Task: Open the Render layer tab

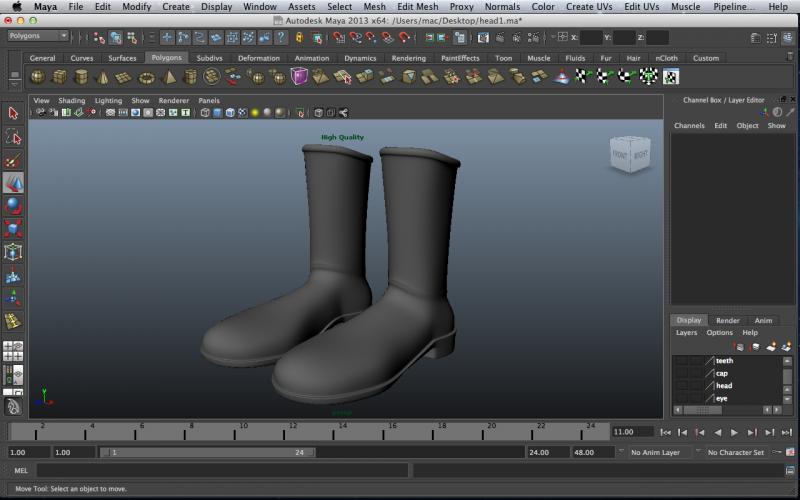Action: pos(727,320)
